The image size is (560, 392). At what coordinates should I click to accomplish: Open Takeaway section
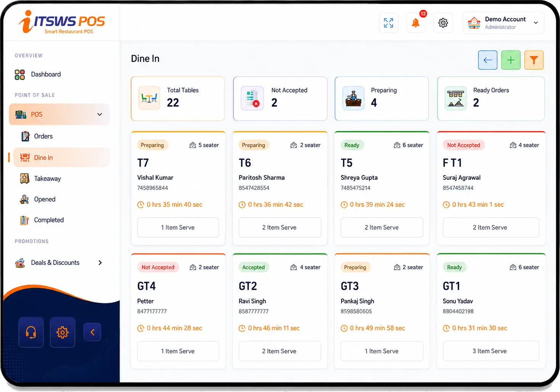pyautogui.click(x=47, y=178)
